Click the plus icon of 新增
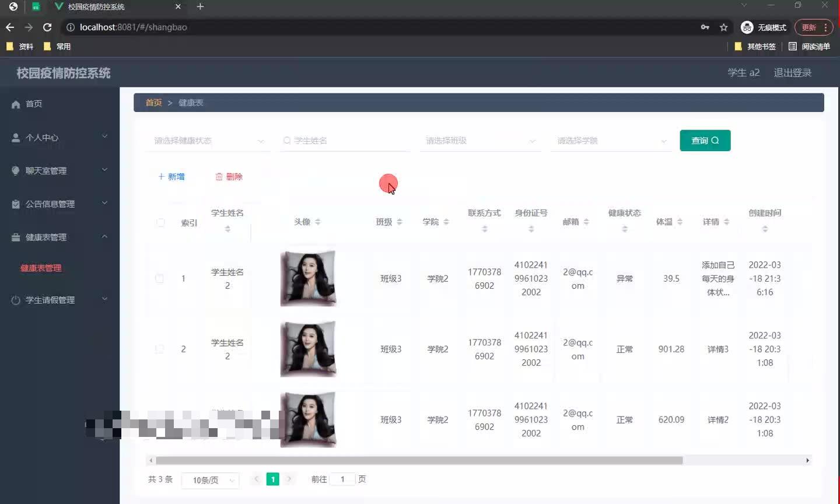 click(x=162, y=176)
